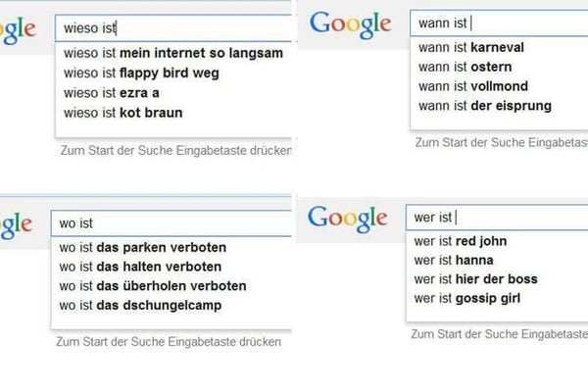The width and height of the screenshot is (588, 392).
Task: Click the Google logo beside 'wann ist' search
Action: coord(350,24)
